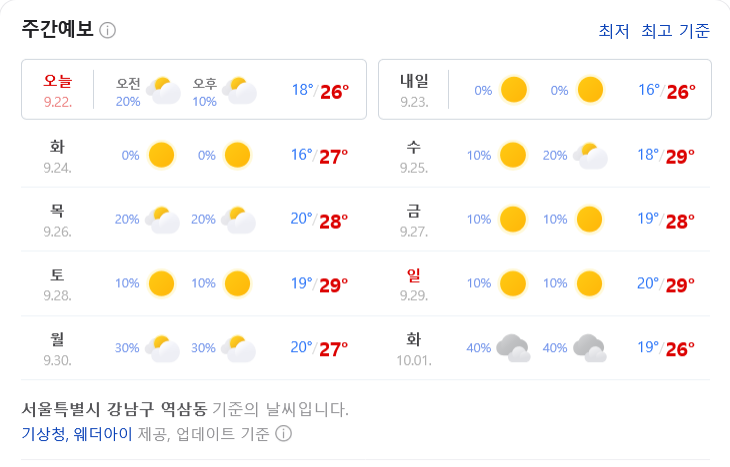Click the 10.01 morning cloudy icon
730x467 pixels.
pos(513,348)
